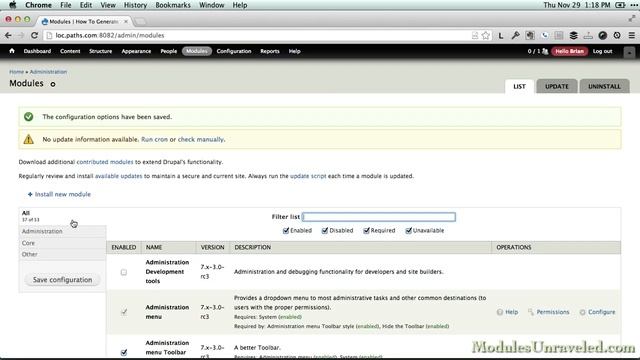Click the users online count icon
Screen dimensions: 640x360
coord(545,51)
